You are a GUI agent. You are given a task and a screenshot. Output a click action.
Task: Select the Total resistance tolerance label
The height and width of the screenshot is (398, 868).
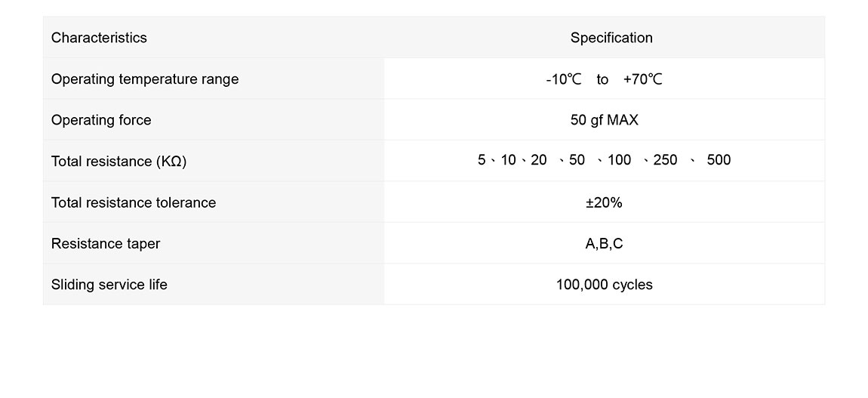point(134,202)
